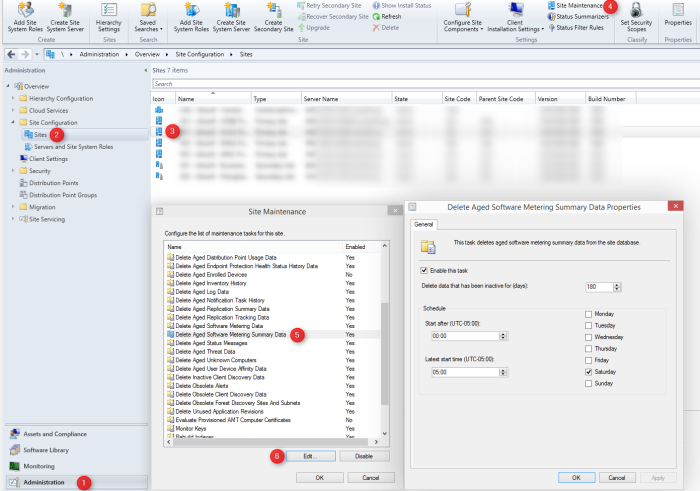Image resolution: width=700 pixels, height=491 pixels.
Task: Open the Client Installation Settings dropdown
Action: (515, 17)
